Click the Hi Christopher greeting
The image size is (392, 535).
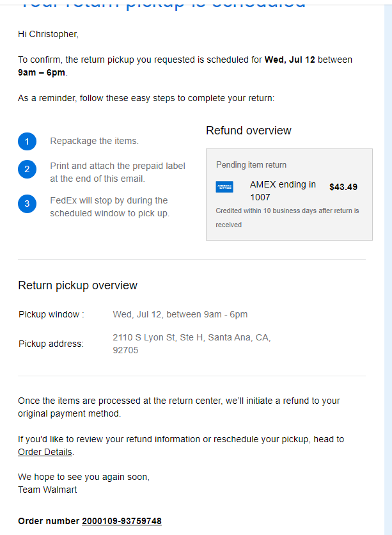[49, 34]
